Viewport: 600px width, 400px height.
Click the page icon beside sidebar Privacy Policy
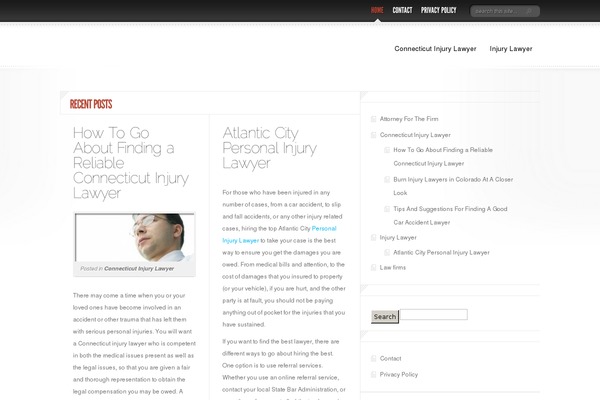click(374, 374)
